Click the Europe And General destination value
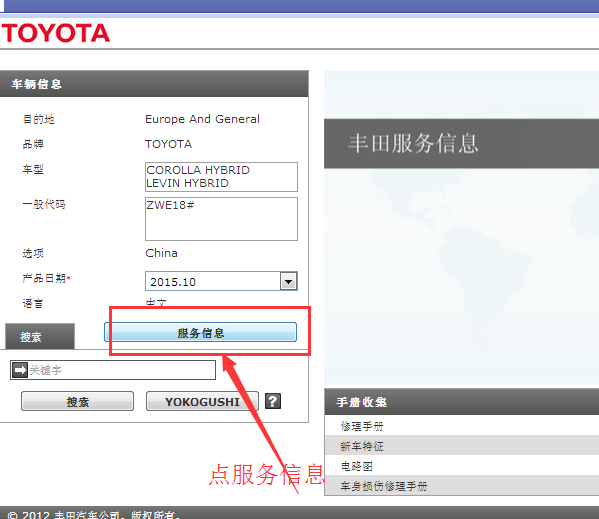 pos(202,119)
